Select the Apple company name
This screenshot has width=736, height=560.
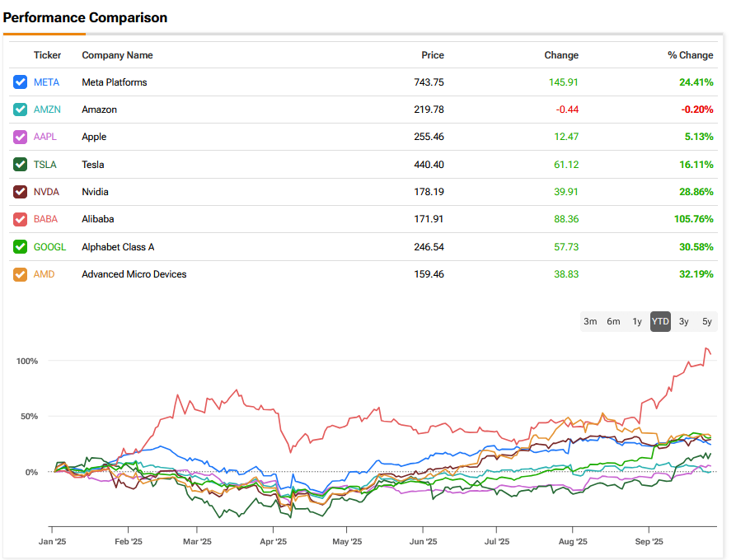point(94,137)
